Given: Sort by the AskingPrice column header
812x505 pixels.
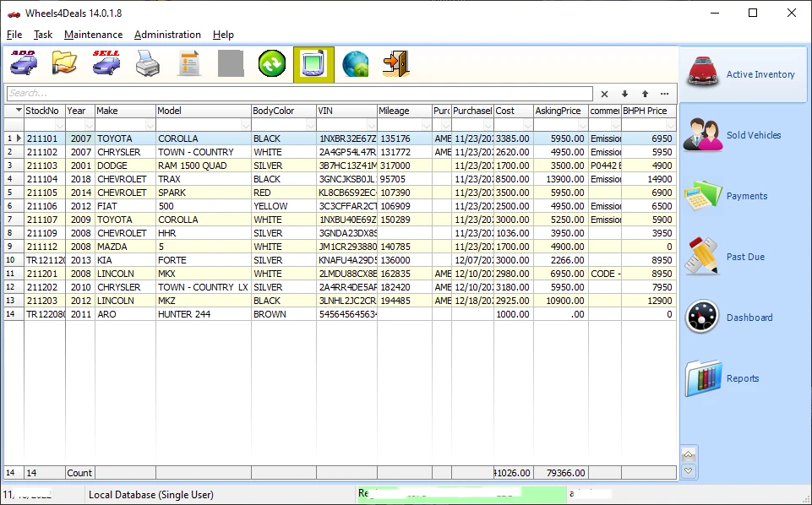Looking at the screenshot, I should 561,111.
